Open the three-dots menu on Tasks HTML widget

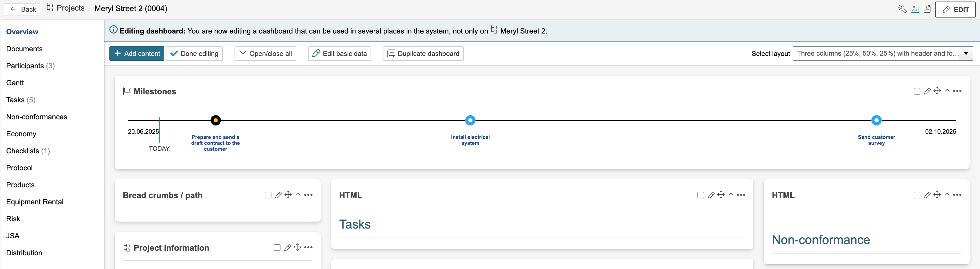point(741,195)
